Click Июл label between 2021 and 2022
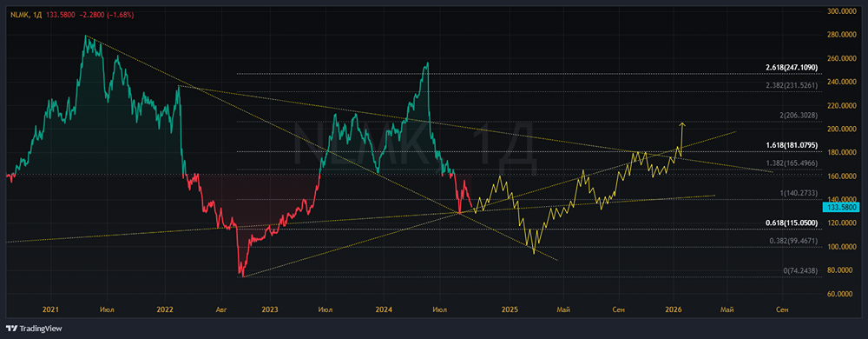The image size is (868, 339). (x=108, y=309)
